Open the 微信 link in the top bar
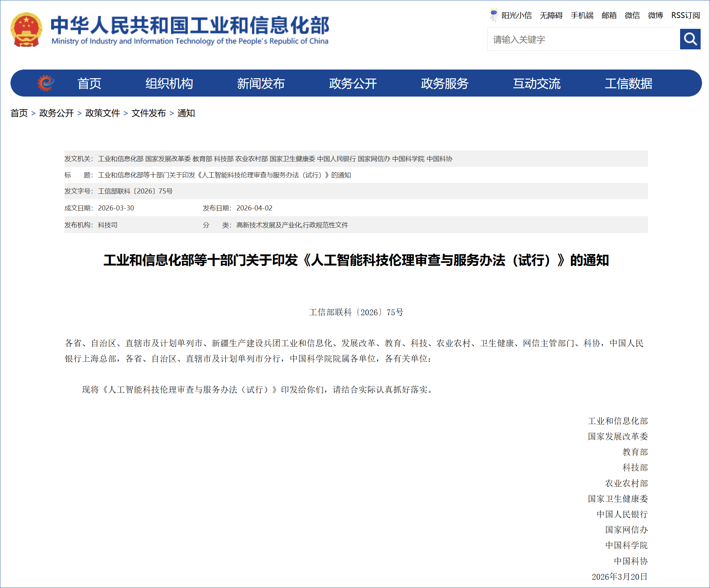Image resolution: width=710 pixels, height=588 pixels. pyautogui.click(x=632, y=15)
